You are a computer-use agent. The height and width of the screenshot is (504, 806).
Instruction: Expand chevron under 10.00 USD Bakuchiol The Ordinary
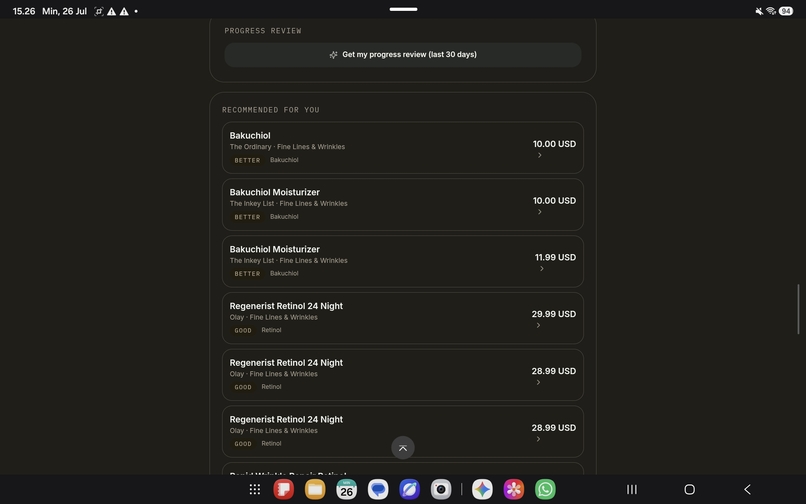point(540,155)
